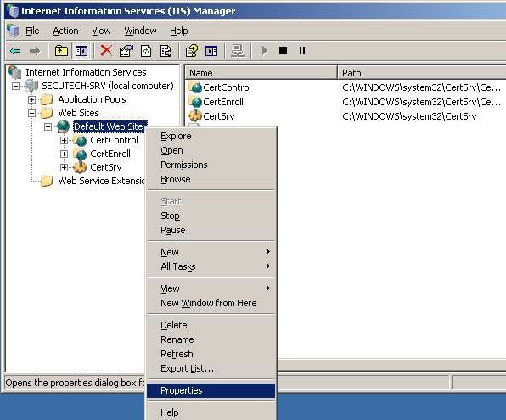506x420 pixels.
Task: Open Properties via toolbar icon
Action: coord(127,51)
